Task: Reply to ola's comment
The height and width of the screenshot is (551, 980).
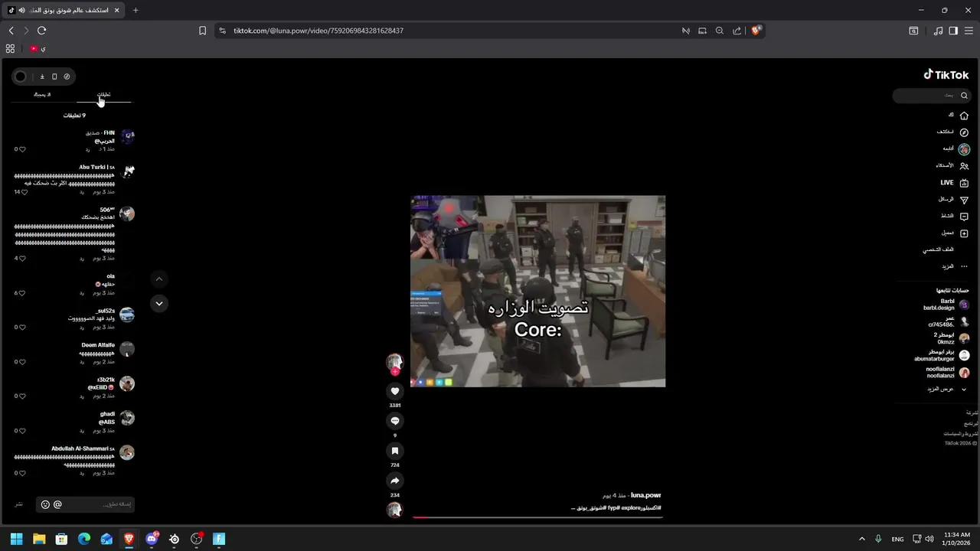Action: pos(82,293)
